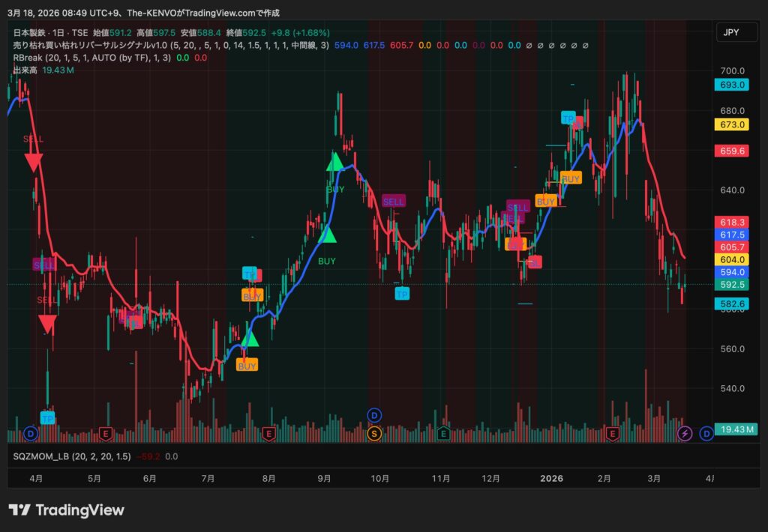Image resolution: width=768 pixels, height=532 pixels.
Task: Open the JPY currency selector
Action: click(731, 32)
